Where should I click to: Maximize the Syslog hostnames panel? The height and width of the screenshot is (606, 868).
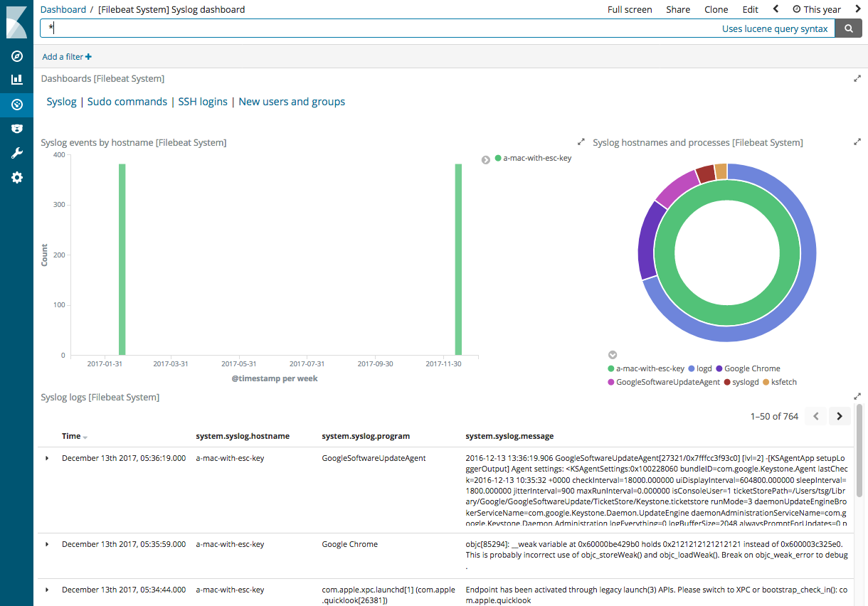(x=857, y=142)
